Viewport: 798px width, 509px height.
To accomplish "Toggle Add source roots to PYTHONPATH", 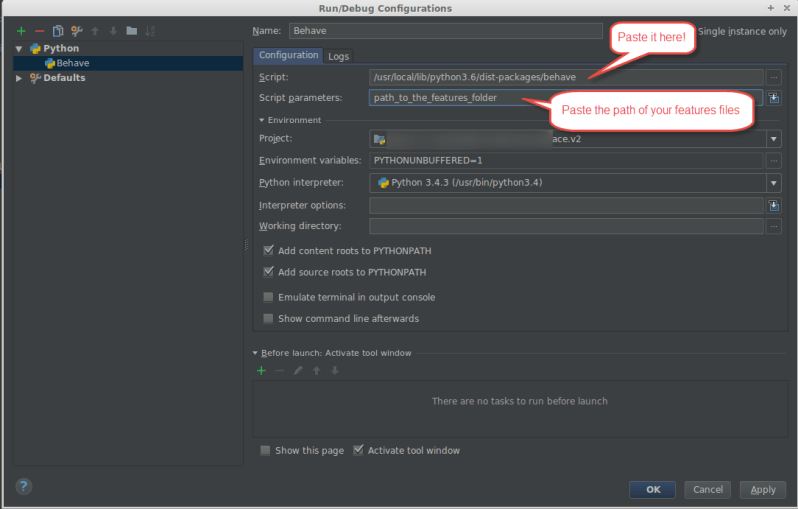I will (268, 272).
